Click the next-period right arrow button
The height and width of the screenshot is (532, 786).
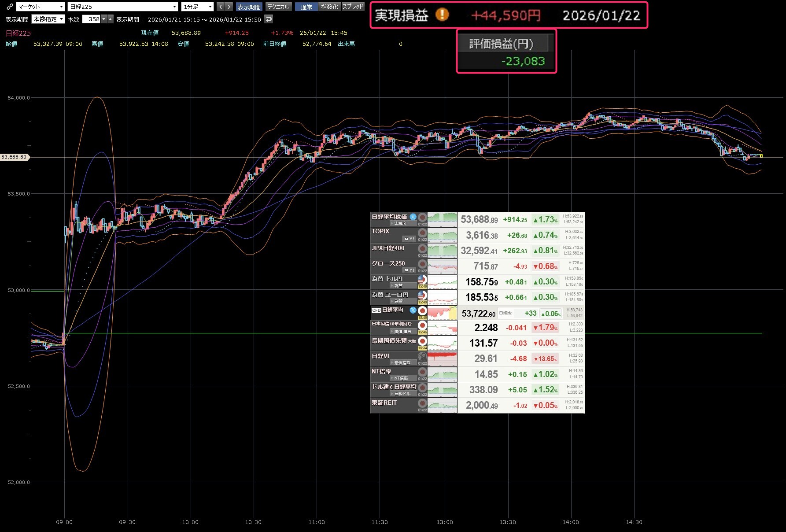[x=229, y=7]
